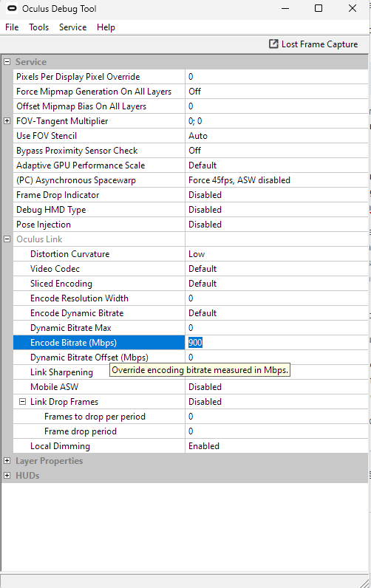Open the Tools menu
This screenshot has height=588, width=371.
point(39,27)
